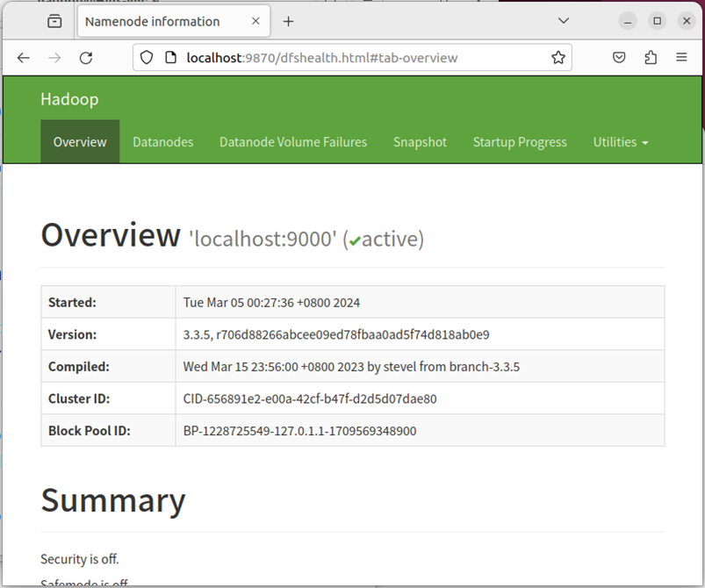The height and width of the screenshot is (588, 705).
Task: Click the Compiled date value
Action: 351,367
